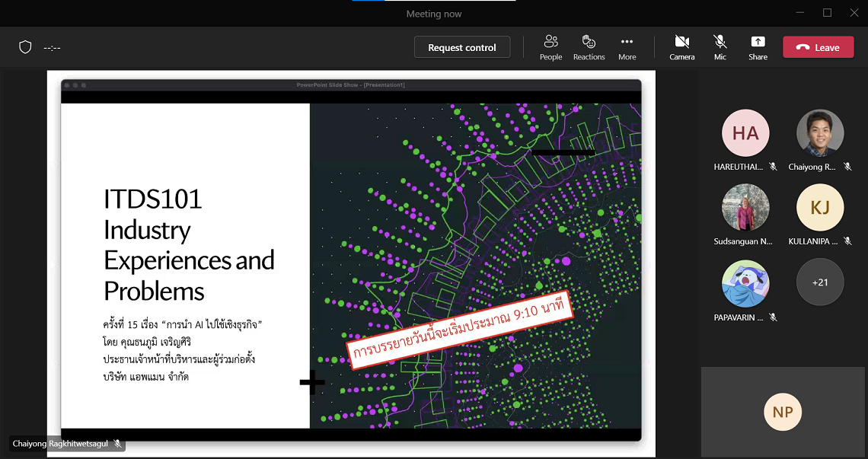
Task: Click muted mic icon beside presenter name
Action: (117, 443)
